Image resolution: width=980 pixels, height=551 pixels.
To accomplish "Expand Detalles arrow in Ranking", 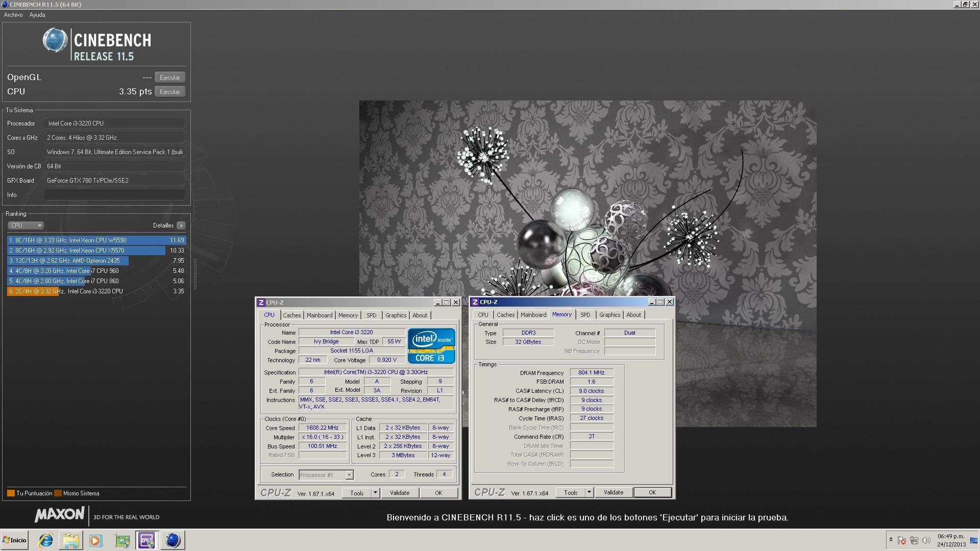I will pos(181,226).
